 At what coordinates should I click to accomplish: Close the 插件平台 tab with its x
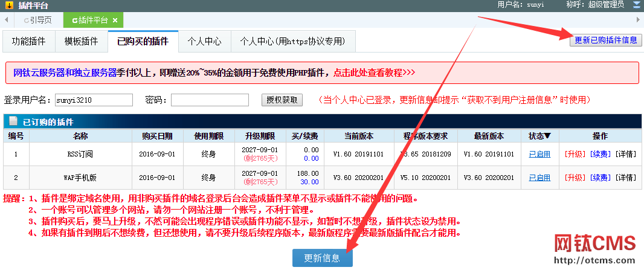click(x=115, y=20)
